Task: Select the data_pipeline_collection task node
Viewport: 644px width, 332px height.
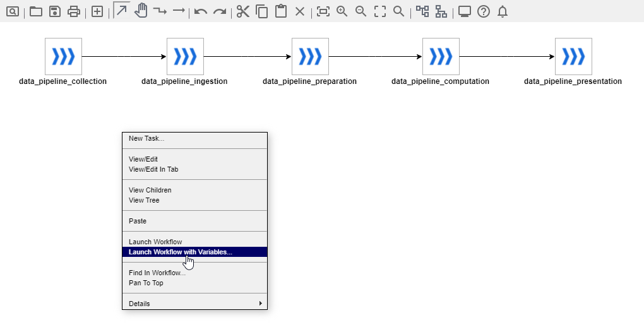Action: pos(63,56)
